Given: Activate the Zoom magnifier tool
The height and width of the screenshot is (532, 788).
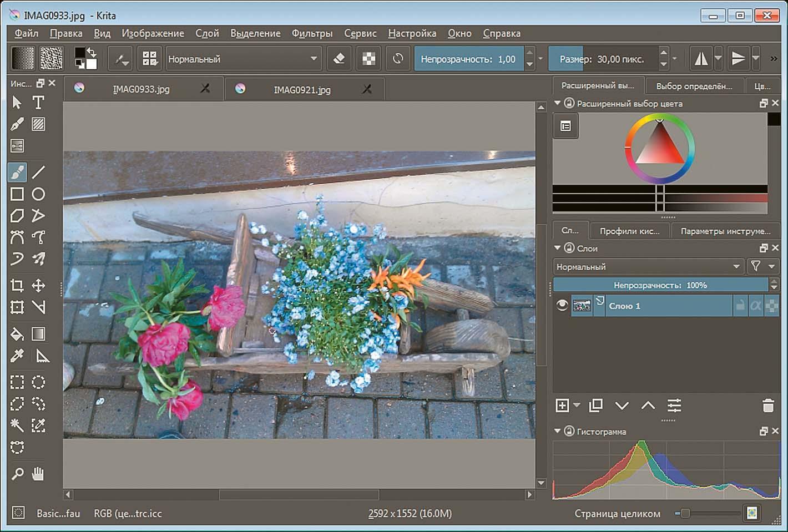Looking at the screenshot, I should [17, 474].
